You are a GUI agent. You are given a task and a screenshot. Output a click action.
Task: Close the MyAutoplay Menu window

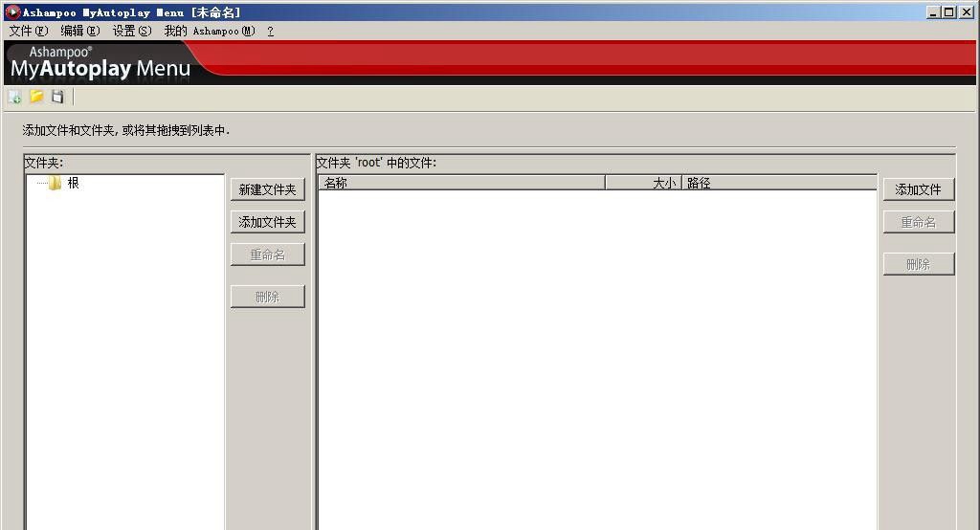(x=967, y=11)
